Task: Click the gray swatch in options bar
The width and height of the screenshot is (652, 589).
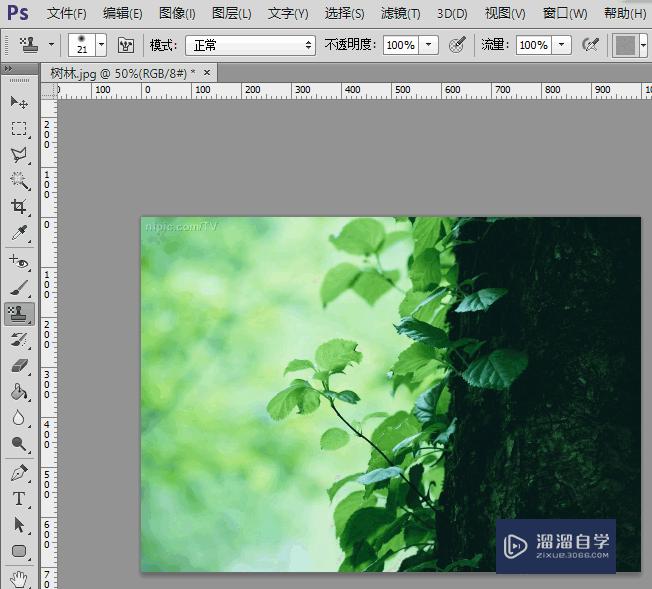Action: pyautogui.click(x=625, y=45)
